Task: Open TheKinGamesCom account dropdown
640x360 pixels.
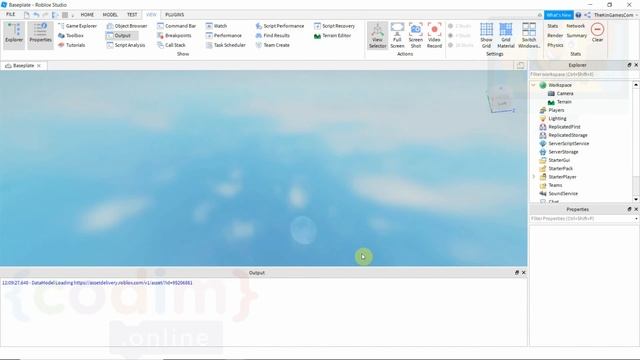Action: 616,15
